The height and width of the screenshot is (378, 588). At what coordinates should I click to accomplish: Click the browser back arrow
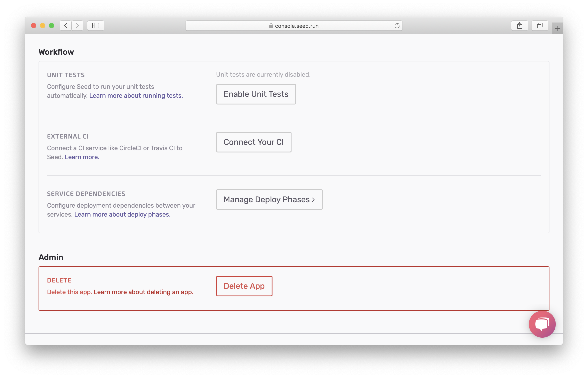pos(66,26)
